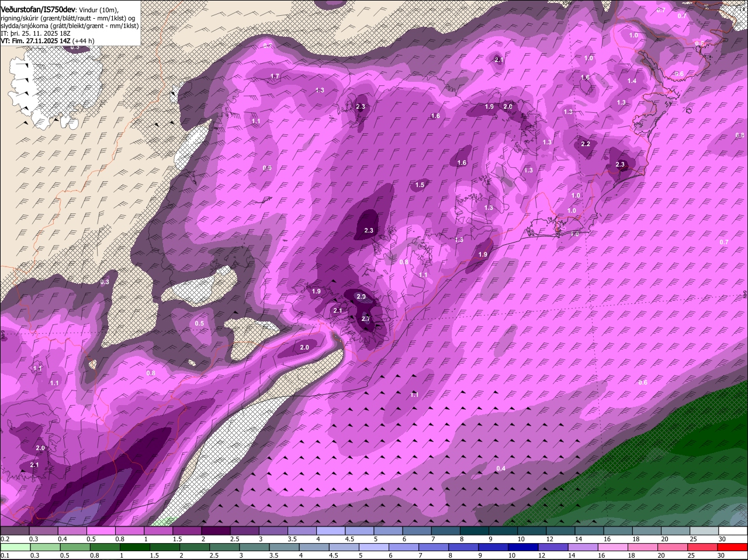The width and height of the screenshot is (748, 560).
Task: Select the 0.2 swatch in the purple-to-teal legend
Action: click(x=15, y=530)
